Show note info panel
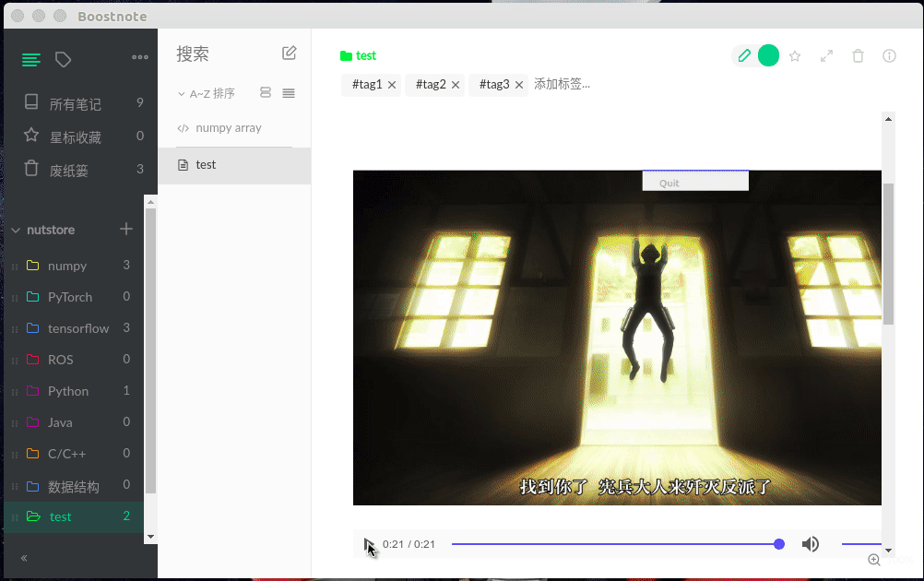 (889, 55)
